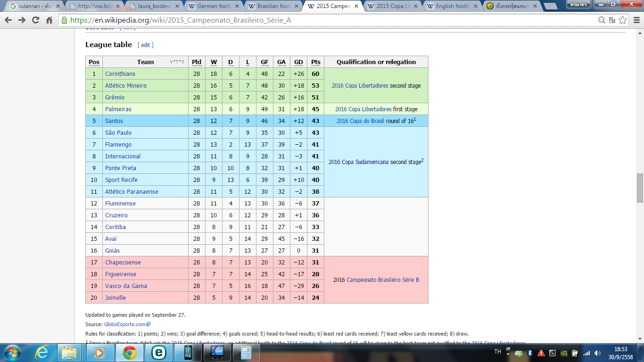Image resolution: width=644 pixels, height=362 pixels.
Task: Open ESET security from taskbar
Action: 158,352
